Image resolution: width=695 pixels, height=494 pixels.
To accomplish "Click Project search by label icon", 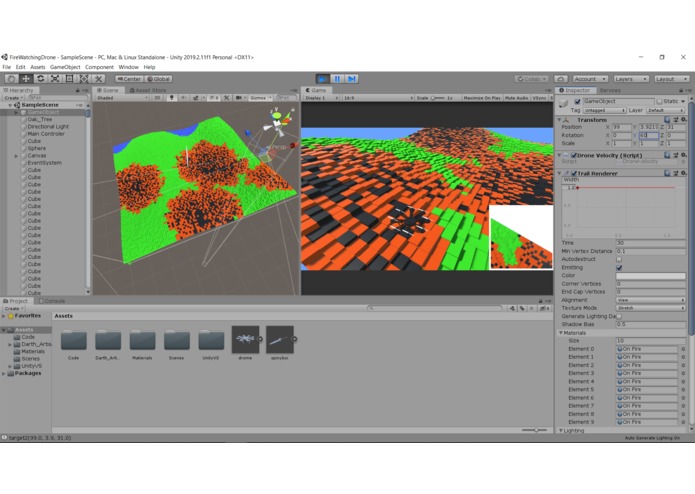I will [x=522, y=308].
